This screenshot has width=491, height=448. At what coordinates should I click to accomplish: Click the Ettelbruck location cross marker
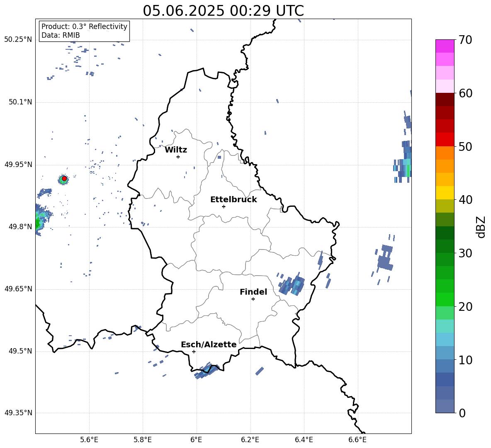[224, 206]
